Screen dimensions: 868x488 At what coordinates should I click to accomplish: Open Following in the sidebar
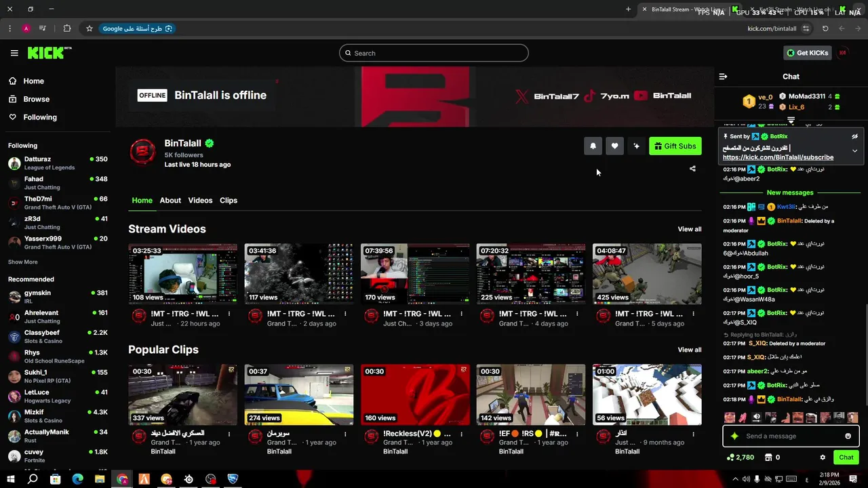(33, 117)
